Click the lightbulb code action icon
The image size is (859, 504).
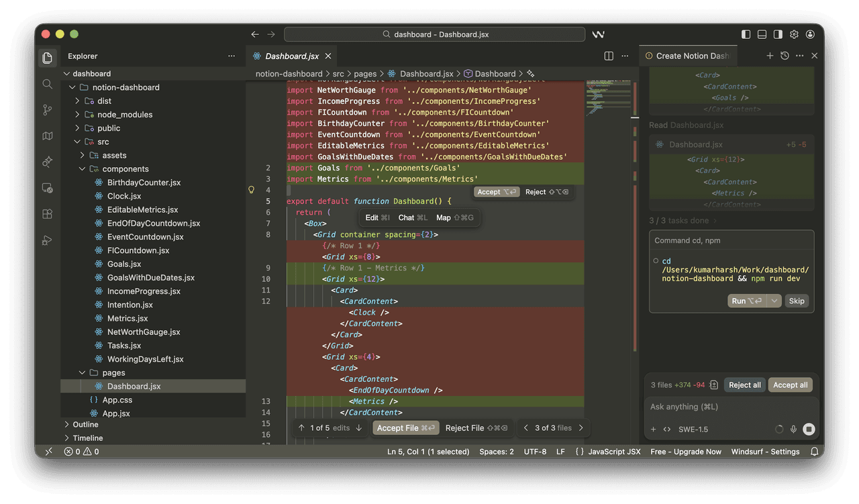(252, 190)
